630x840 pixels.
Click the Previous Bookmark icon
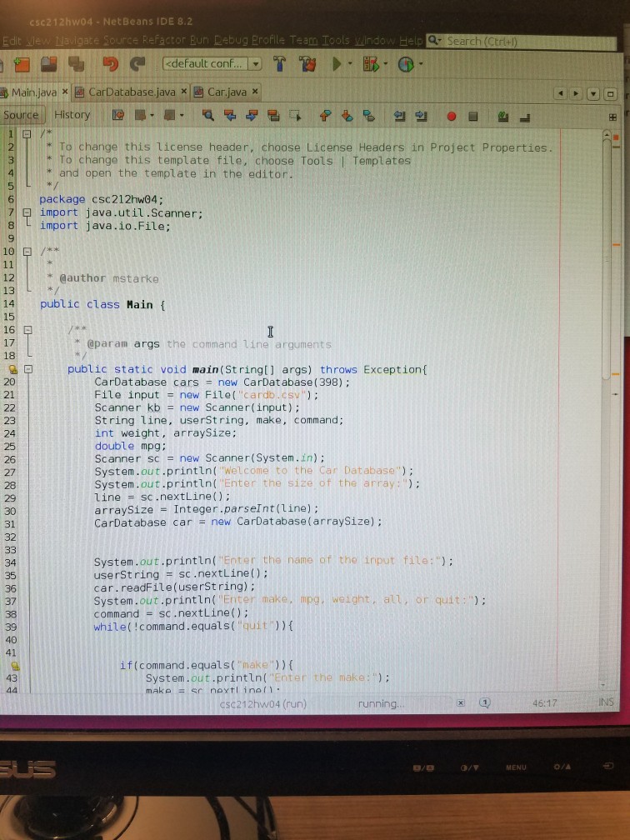pyautogui.click(x=325, y=115)
